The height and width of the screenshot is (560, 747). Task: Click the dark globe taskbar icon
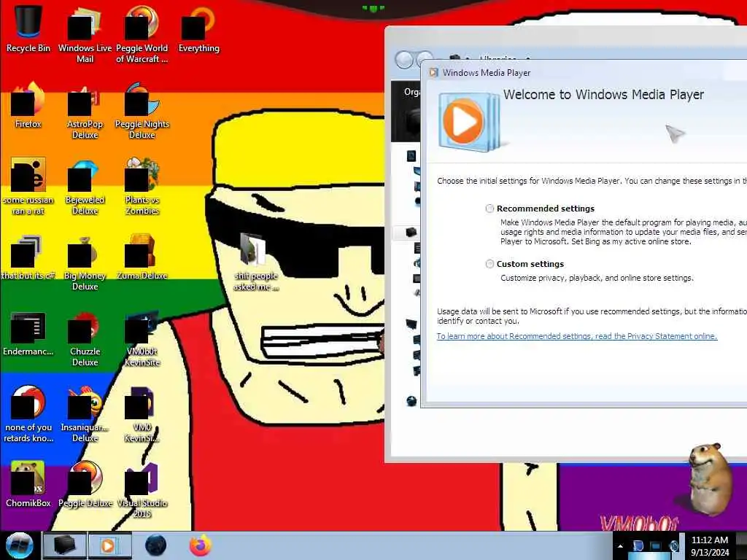[156, 545]
